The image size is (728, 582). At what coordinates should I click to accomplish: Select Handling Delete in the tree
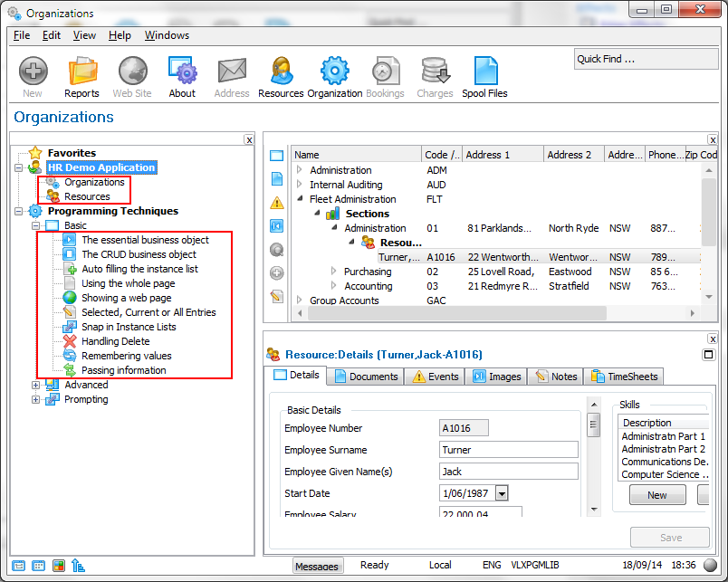pos(116,341)
